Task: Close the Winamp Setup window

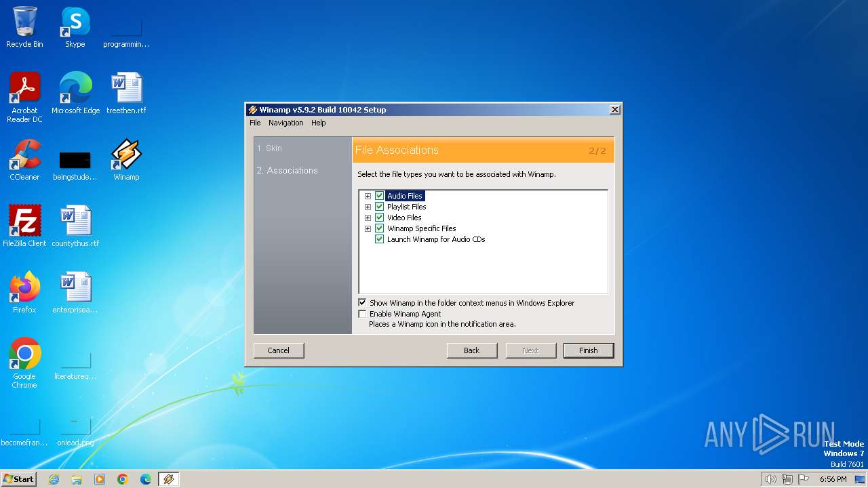Action: coord(614,109)
